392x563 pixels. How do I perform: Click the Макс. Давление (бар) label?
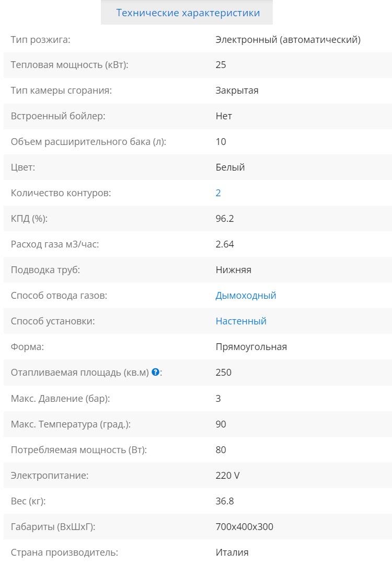tap(61, 398)
